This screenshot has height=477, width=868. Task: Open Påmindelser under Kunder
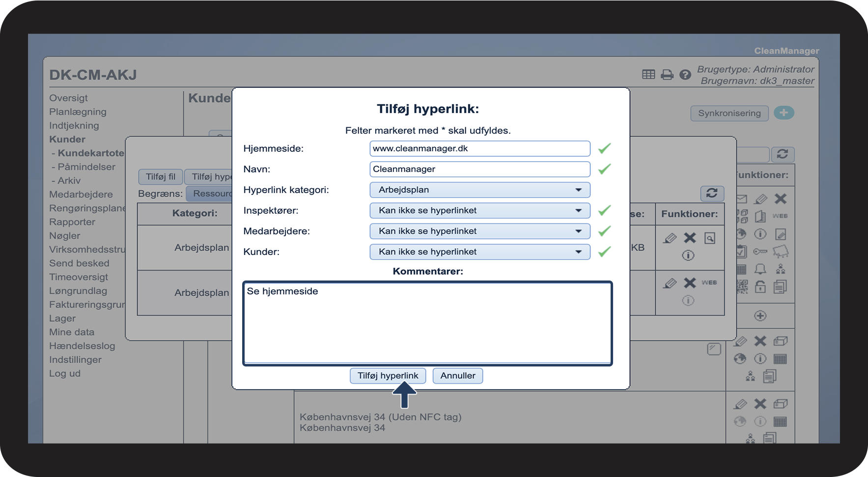[86, 167]
